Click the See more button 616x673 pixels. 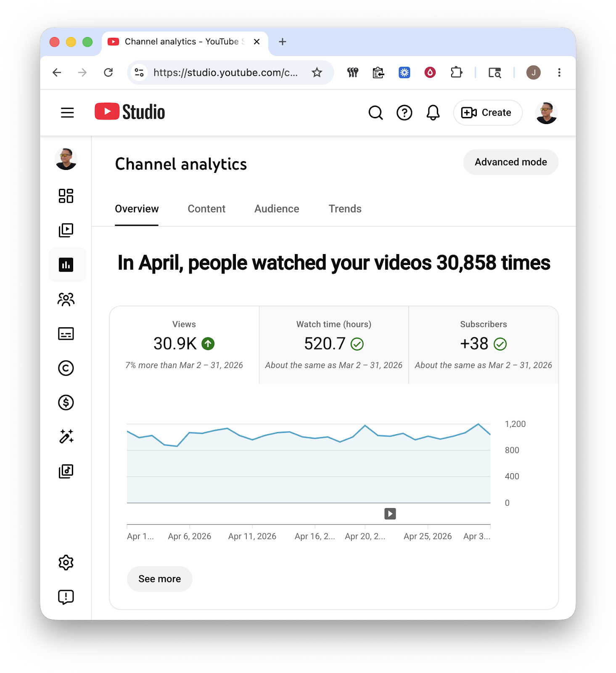click(x=159, y=579)
